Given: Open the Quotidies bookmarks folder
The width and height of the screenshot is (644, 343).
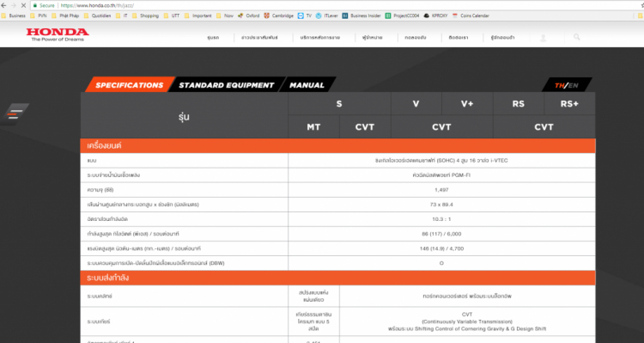Looking at the screenshot, I should point(97,15).
